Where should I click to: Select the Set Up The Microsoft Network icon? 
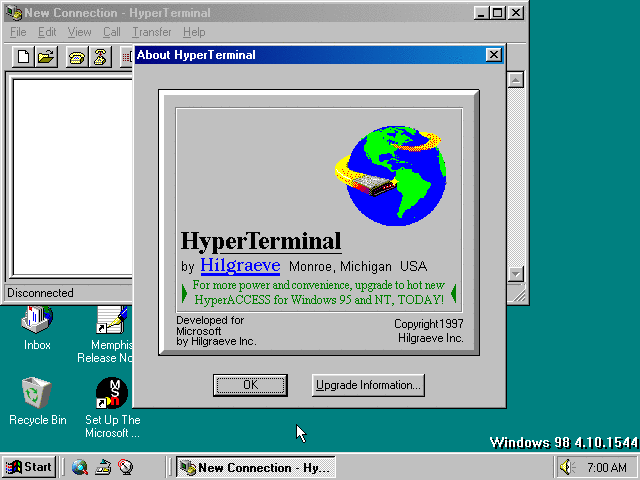pos(112,407)
